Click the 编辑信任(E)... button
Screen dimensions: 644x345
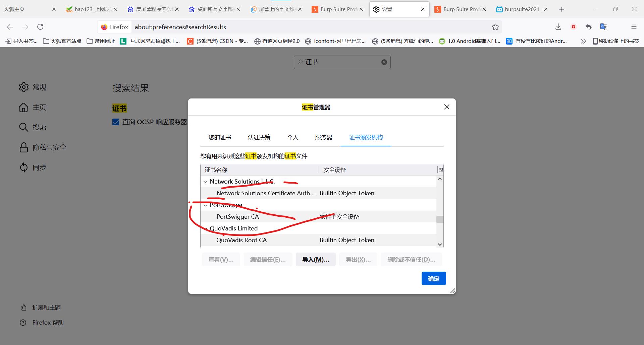[x=268, y=260]
